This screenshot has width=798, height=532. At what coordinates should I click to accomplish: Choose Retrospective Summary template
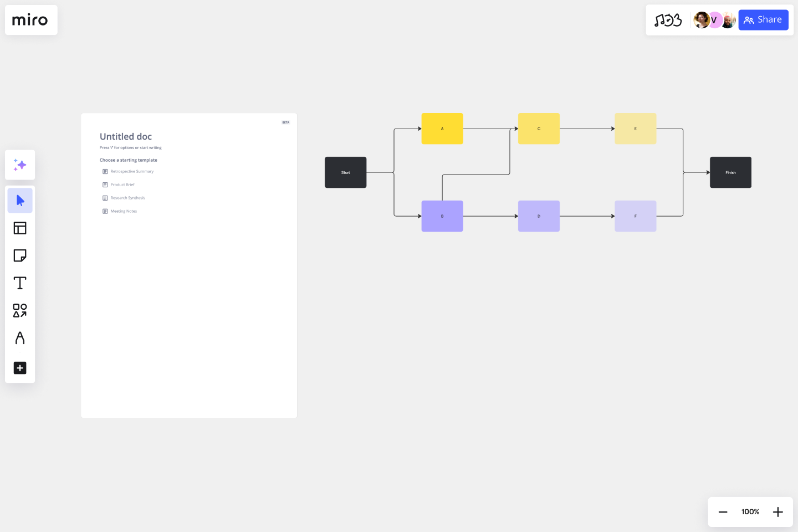tap(131, 172)
